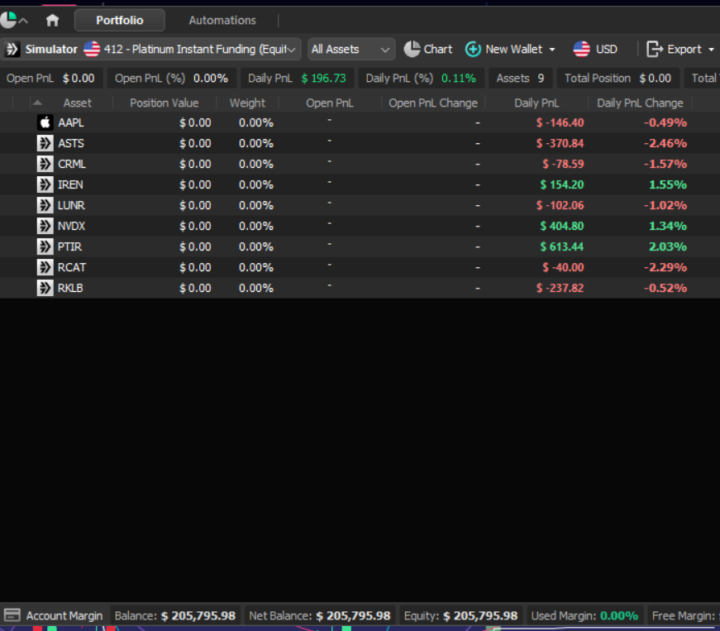Screen dimensions: 720x631
Task: Click the Apple logo beside AAPL
Action: 45,123
